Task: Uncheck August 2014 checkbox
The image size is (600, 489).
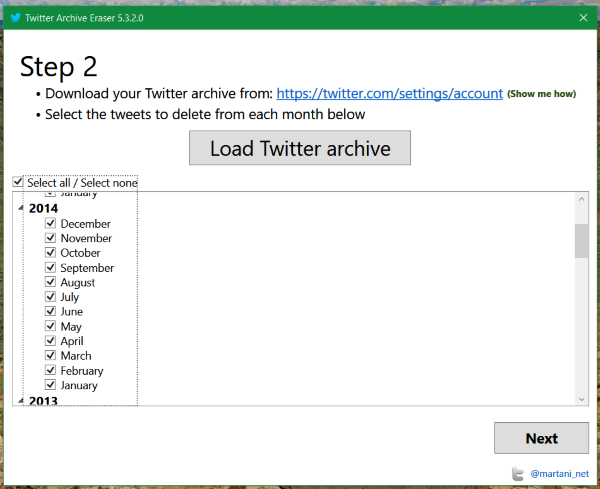Action: pyautogui.click(x=50, y=282)
